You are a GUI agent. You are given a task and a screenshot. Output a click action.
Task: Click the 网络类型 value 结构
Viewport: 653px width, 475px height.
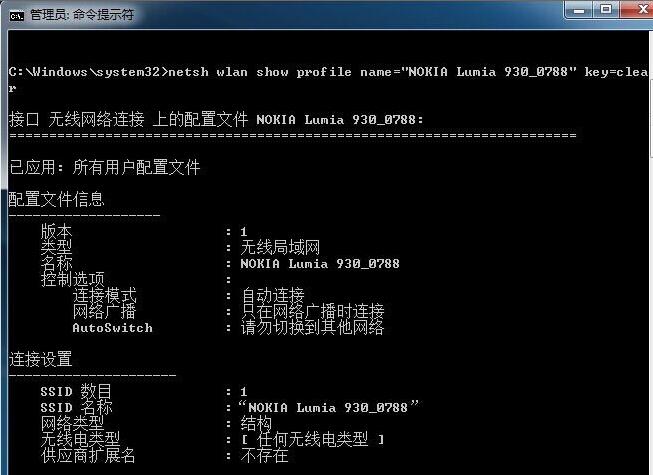click(256, 423)
